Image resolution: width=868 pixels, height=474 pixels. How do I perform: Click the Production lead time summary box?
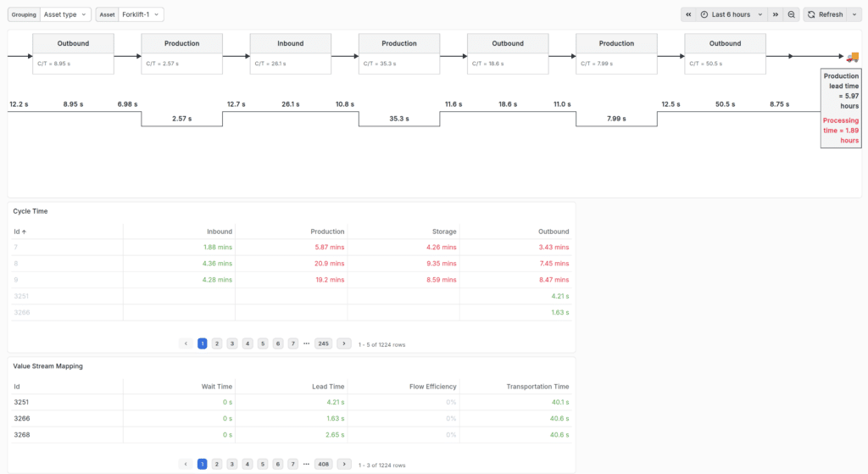coord(841,109)
